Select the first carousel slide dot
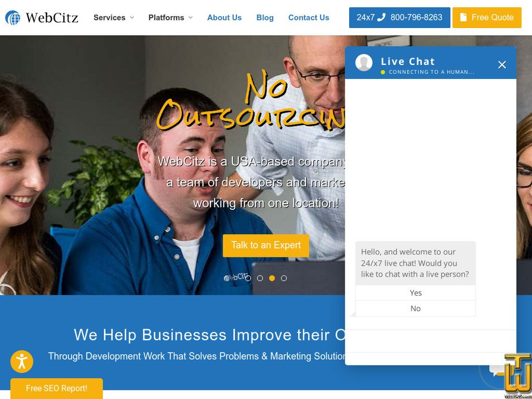 point(248,278)
